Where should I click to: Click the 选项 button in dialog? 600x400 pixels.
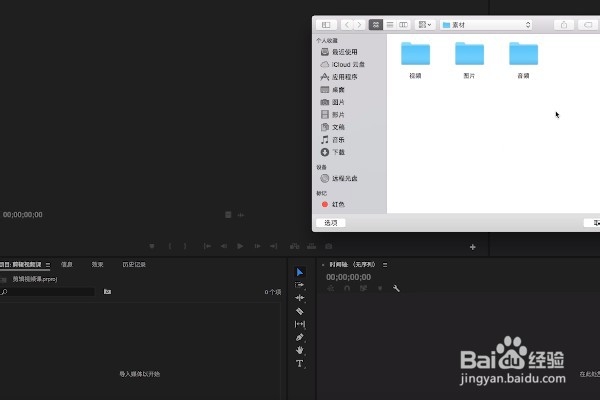331,223
